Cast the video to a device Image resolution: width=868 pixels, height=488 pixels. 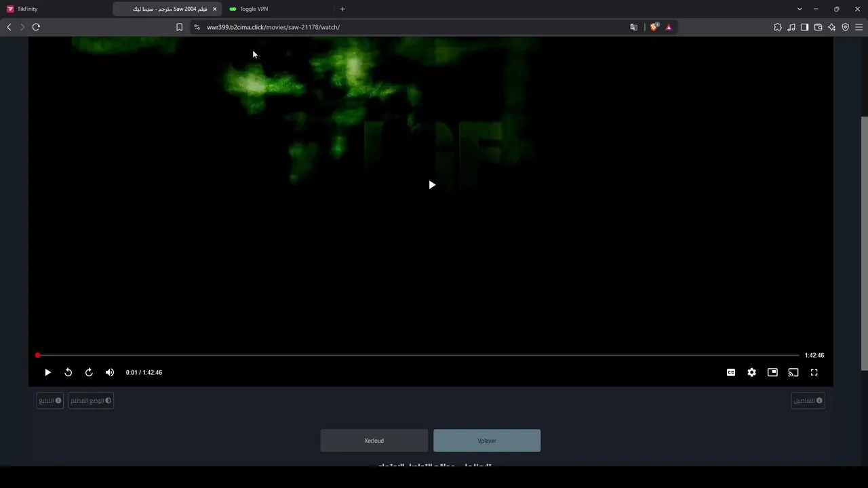(793, 372)
